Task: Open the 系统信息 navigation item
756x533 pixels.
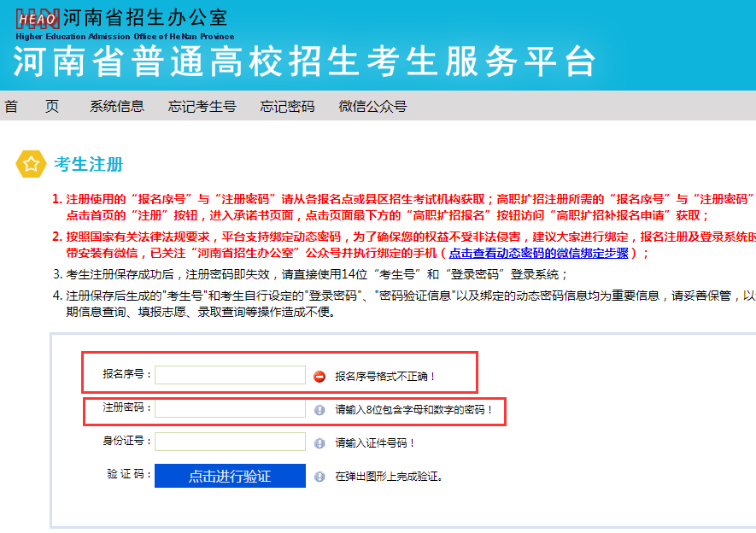Action: click(x=117, y=106)
